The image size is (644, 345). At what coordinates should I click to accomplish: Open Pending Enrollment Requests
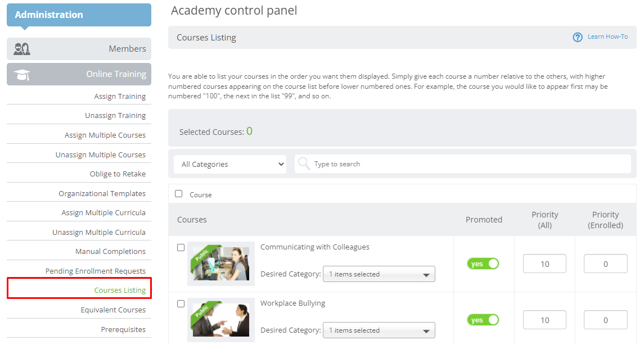coord(95,271)
